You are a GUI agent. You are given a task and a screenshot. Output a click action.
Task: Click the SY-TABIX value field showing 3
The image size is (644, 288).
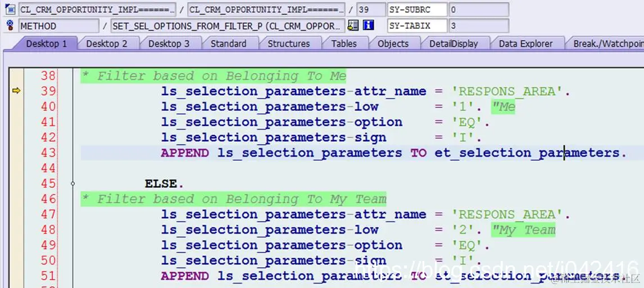(479, 26)
